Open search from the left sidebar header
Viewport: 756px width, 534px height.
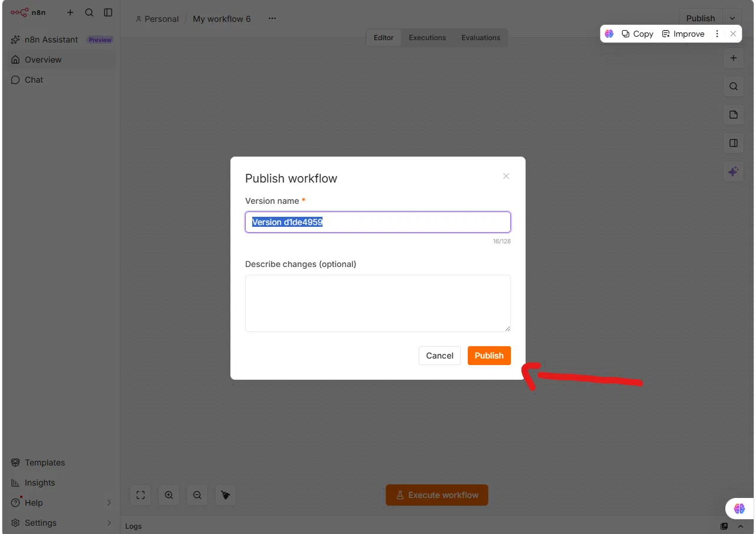click(x=89, y=12)
